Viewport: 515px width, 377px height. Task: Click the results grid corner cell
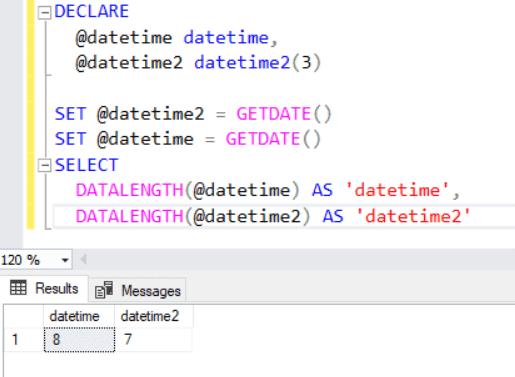tap(23, 316)
